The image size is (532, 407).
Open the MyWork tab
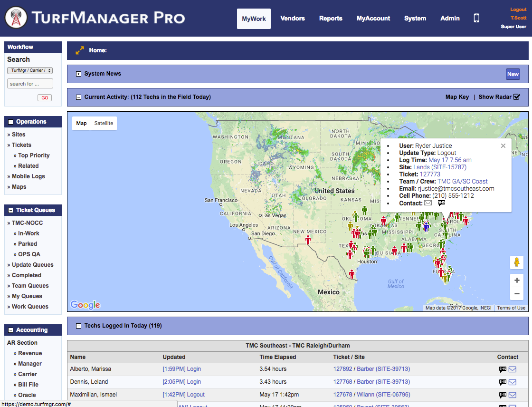(254, 19)
